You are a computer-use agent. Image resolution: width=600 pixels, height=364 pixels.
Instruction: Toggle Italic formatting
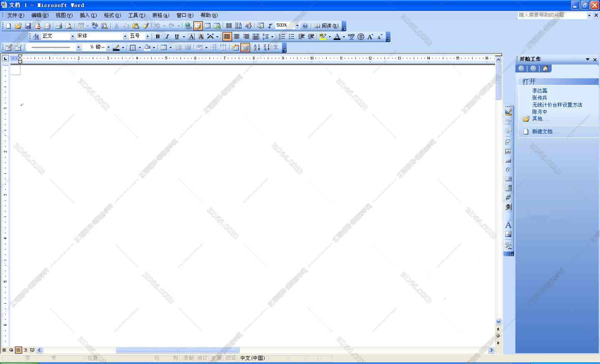coord(167,37)
